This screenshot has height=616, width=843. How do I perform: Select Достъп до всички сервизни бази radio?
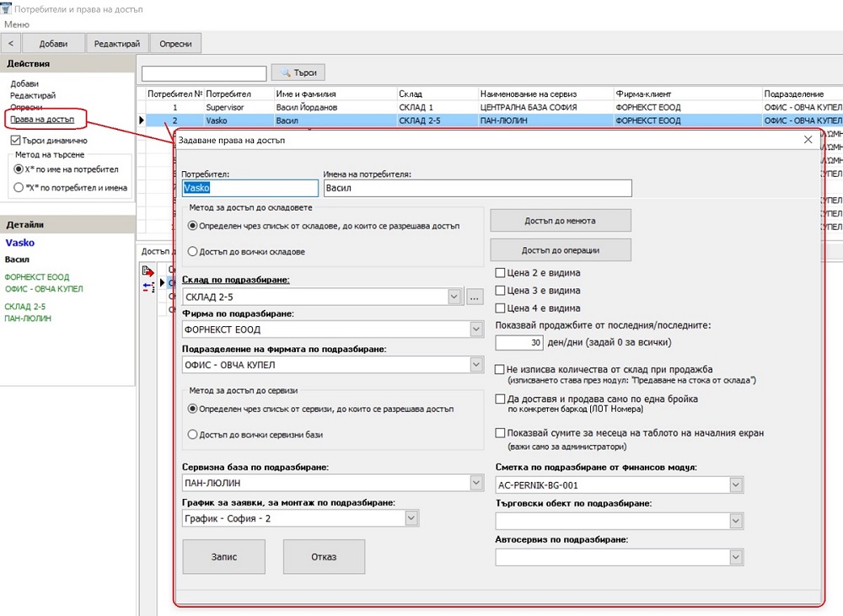pyautogui.click(x=192, y=434)
